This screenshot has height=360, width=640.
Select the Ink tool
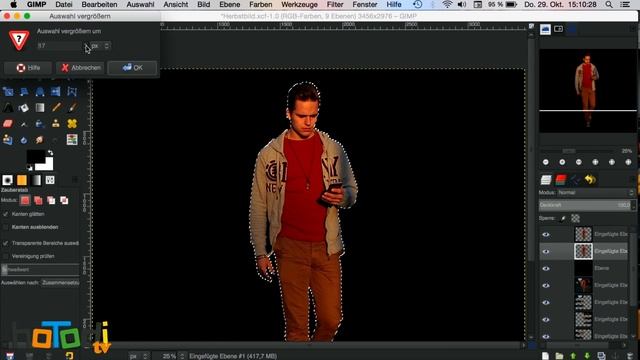click(x=40, y=124)
